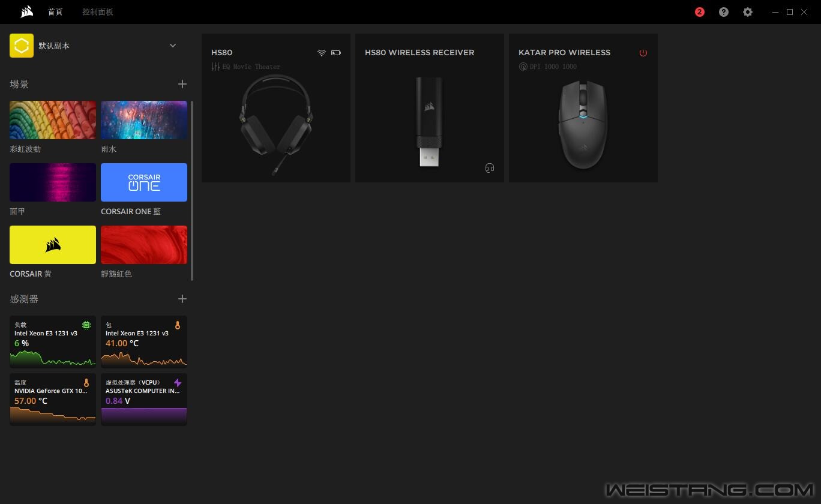Click the DPI icon on Katar Pro Wireless

click(x=523, y=67)
